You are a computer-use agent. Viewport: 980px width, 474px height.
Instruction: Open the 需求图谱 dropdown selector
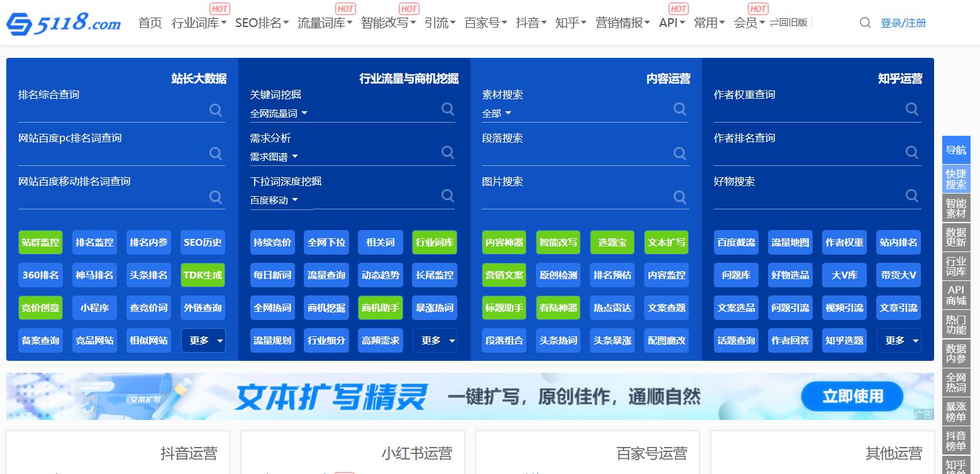click(x=274, y=157)
